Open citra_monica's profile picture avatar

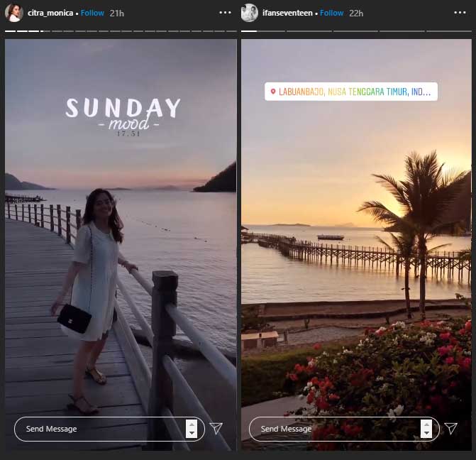tap(13, 13)
